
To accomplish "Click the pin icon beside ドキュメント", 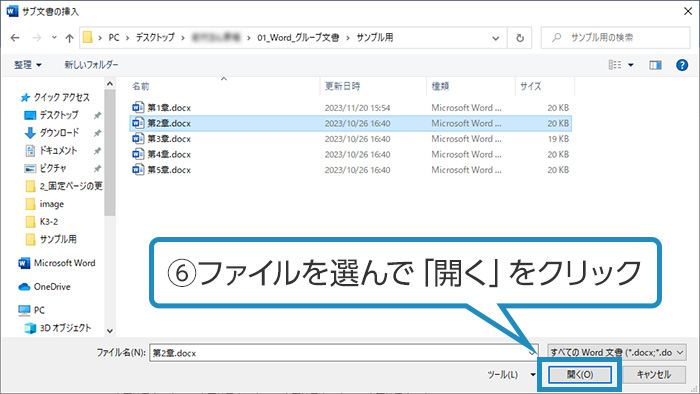I will pos(97,151).
